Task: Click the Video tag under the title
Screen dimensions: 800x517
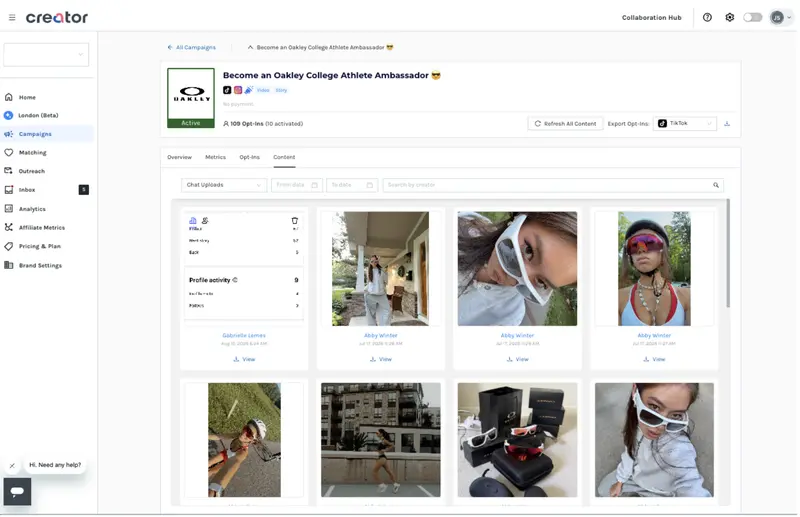Action: point(263,90)
